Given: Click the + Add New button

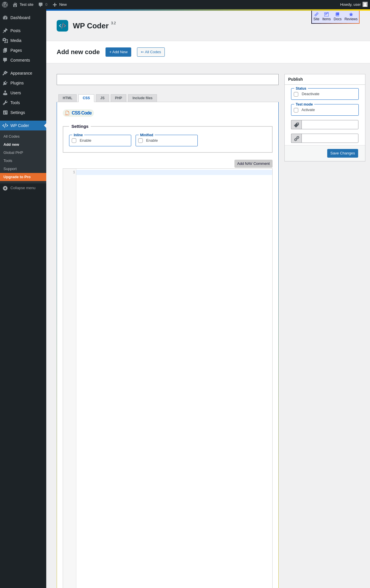Looking at the screenshot, I should pos(118,52).
